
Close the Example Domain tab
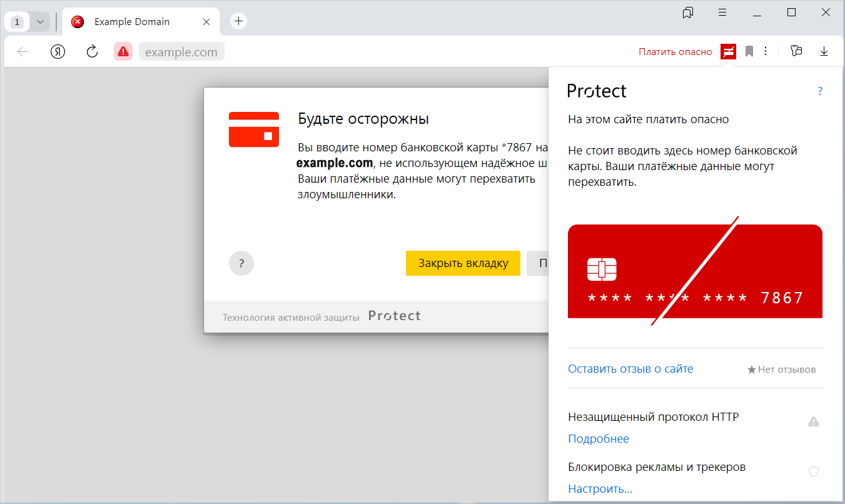click(x=206, y=22)
